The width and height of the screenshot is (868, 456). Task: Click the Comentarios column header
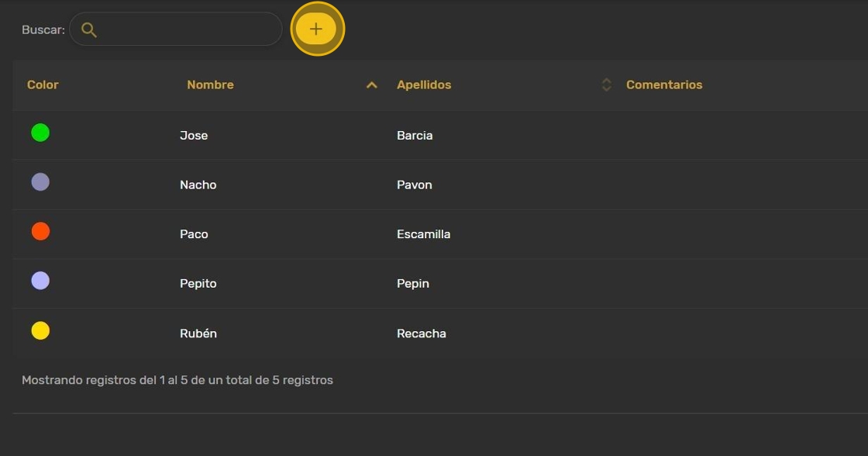664,85
